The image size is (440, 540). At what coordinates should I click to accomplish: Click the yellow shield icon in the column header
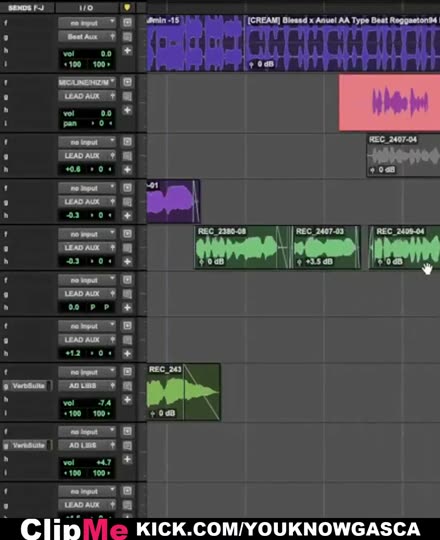click(x=127, y=7)
